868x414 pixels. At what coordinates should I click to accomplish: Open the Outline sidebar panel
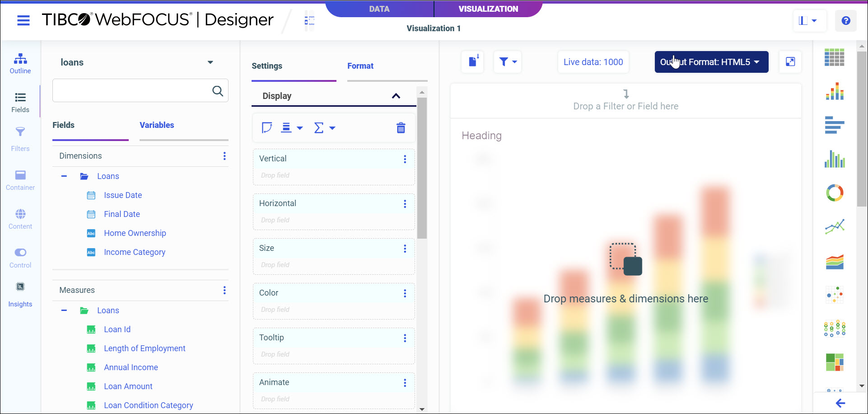point(20,64)
